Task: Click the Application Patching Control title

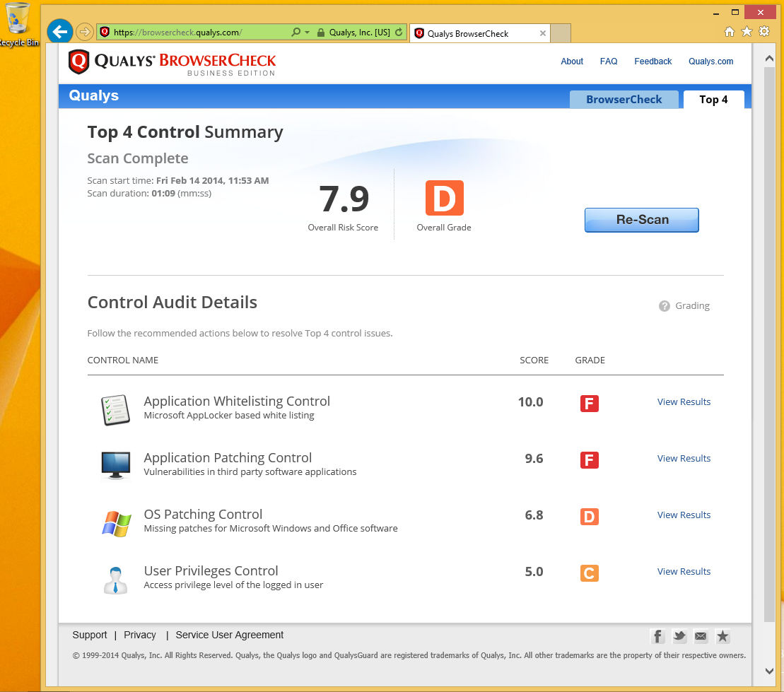Action: [228, 457]
